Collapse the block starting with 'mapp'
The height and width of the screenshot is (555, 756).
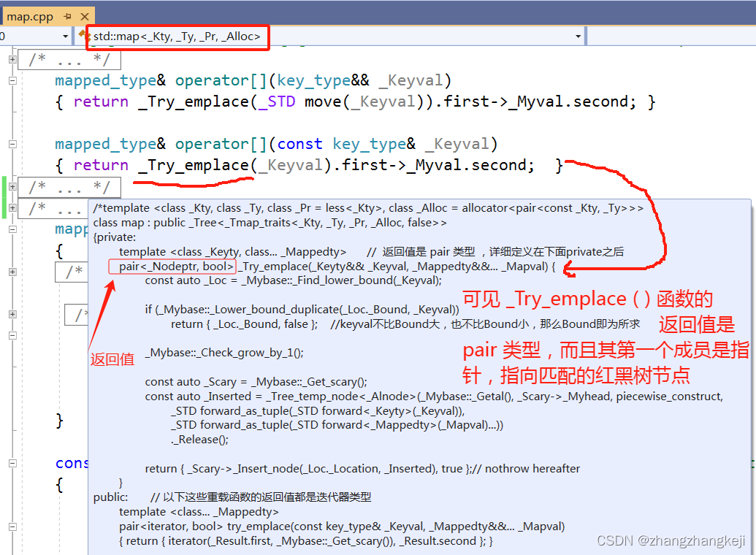12,229
